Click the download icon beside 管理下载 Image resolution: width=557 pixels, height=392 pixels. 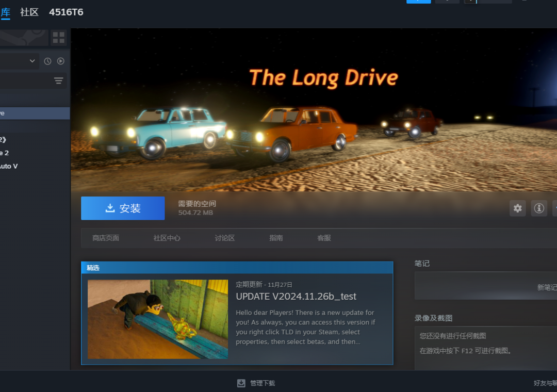click(x=241, y=383)
